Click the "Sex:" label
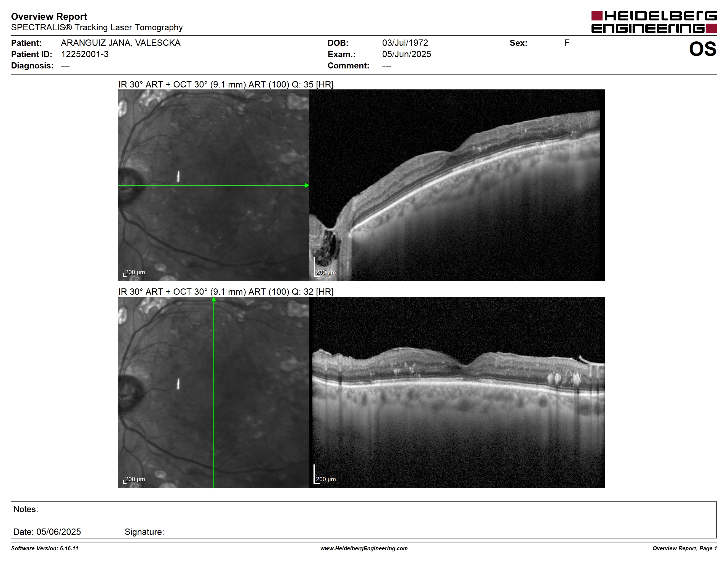The image size is (728, 563). click(x=518, y=43)
